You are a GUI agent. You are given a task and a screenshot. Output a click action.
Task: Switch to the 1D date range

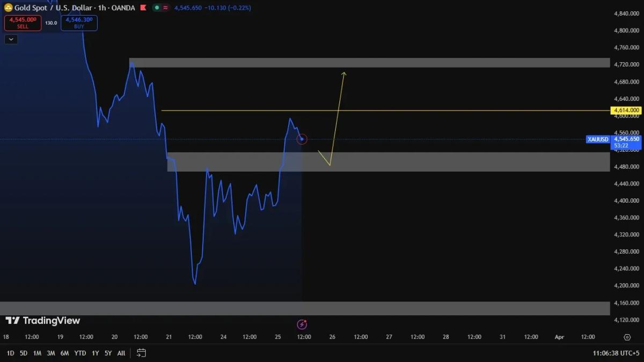coord(9,353)
